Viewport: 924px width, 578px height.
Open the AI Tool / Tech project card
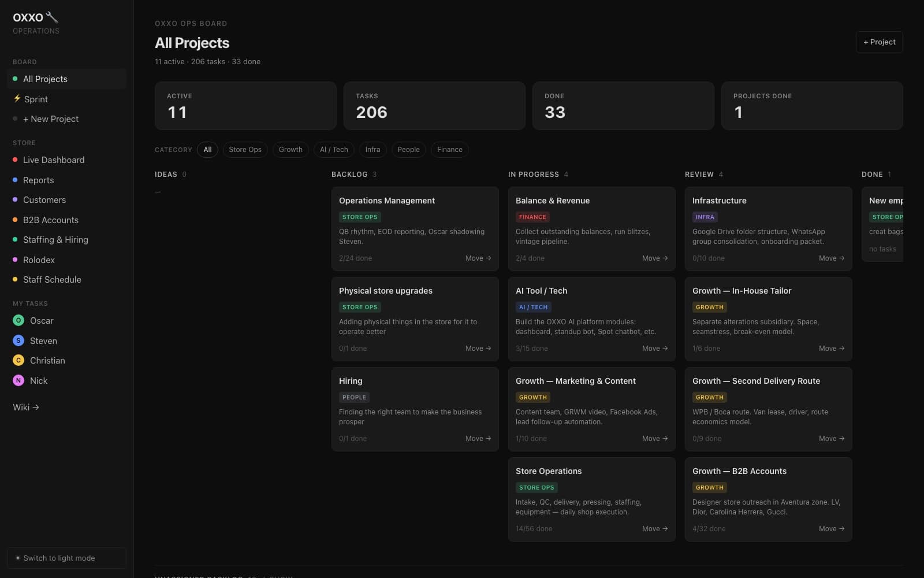[591, 319]
